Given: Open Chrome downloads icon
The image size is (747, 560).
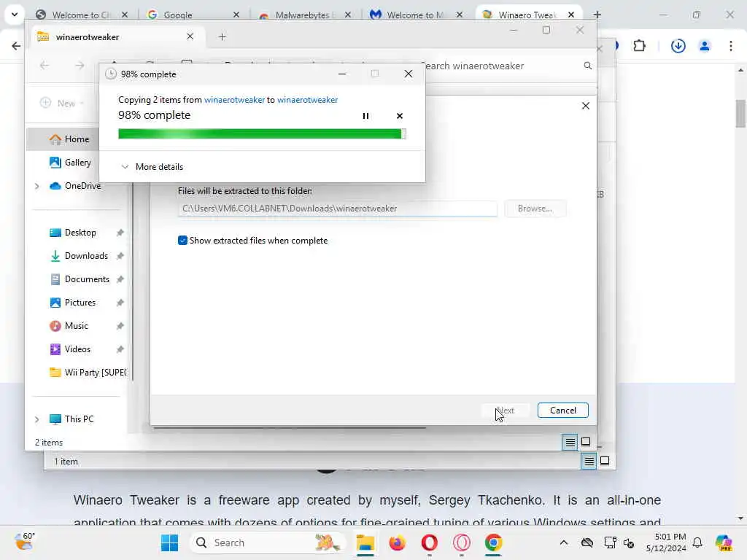Looking at the screenshot, I should coord(678,46).
